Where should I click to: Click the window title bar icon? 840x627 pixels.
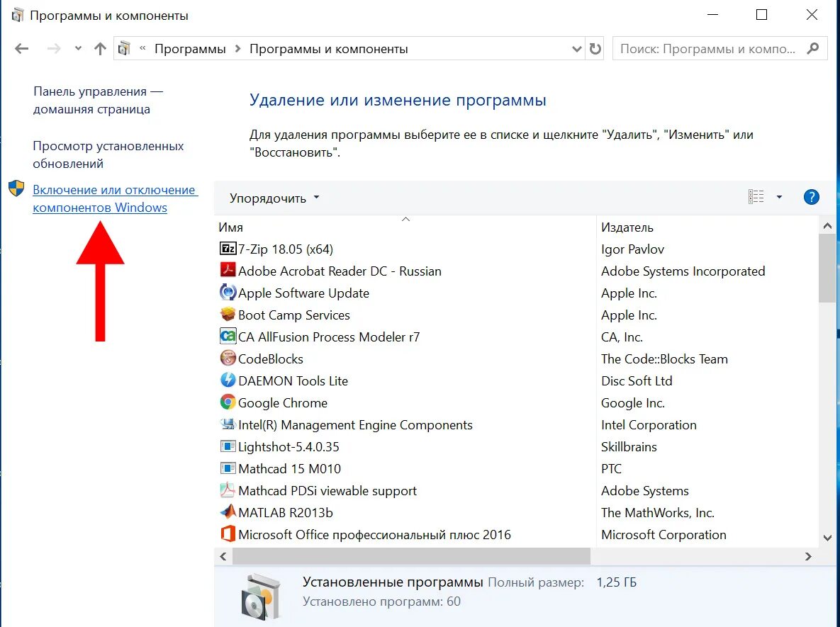(x=17, y=15)
